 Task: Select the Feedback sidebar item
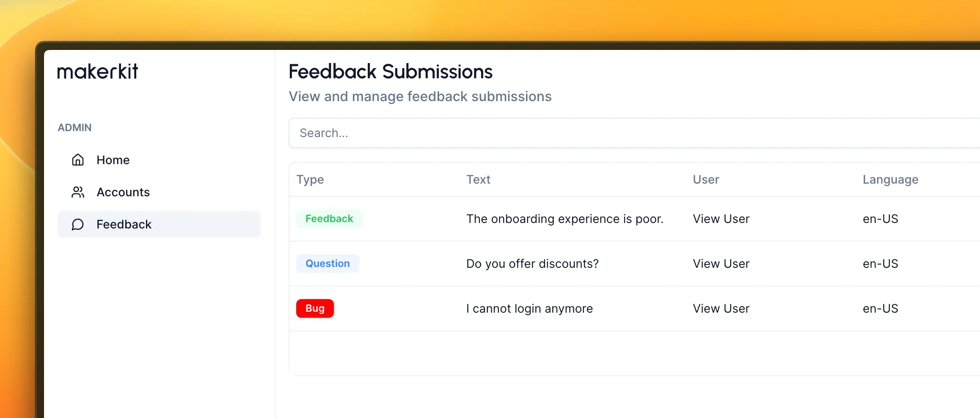[x=124, y=224]
